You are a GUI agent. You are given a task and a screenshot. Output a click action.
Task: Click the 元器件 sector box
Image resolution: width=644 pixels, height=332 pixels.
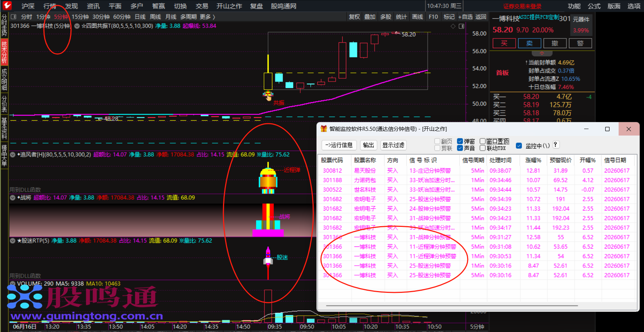[581, 25]
